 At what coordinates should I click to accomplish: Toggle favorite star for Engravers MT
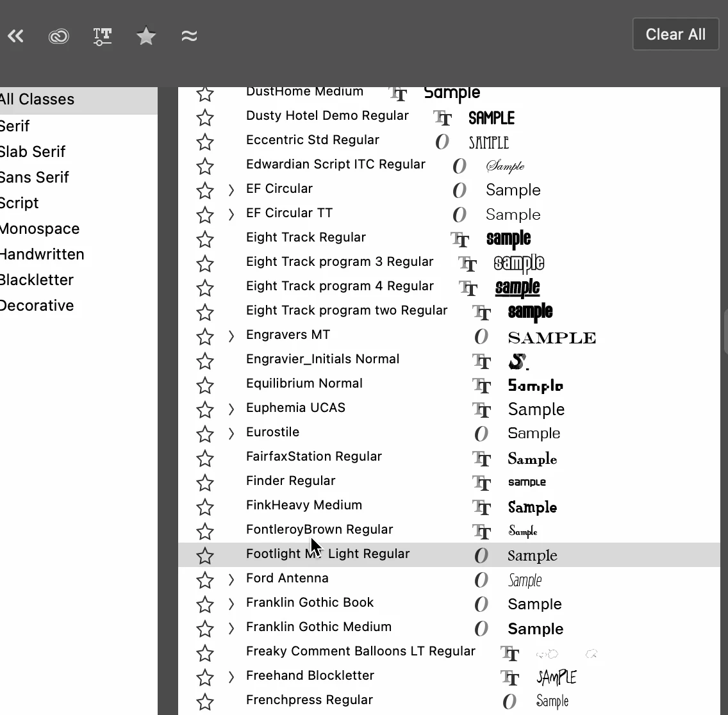(x=205, y=336)
